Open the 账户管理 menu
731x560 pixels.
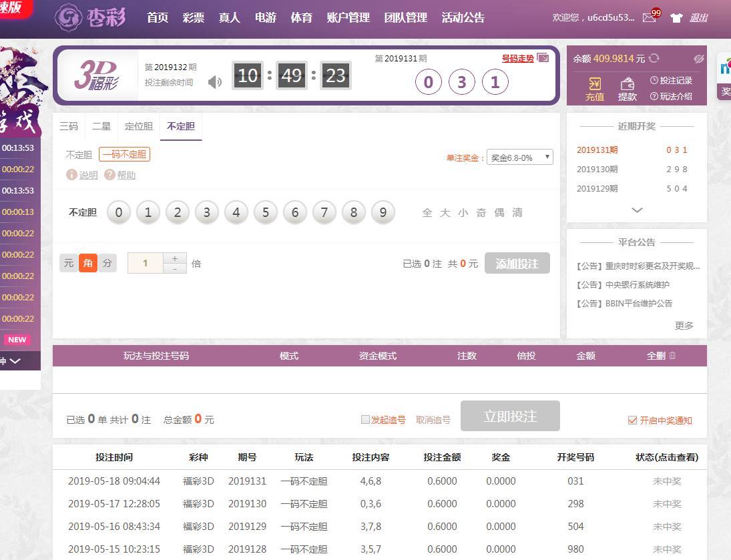(x=348, y=18)
